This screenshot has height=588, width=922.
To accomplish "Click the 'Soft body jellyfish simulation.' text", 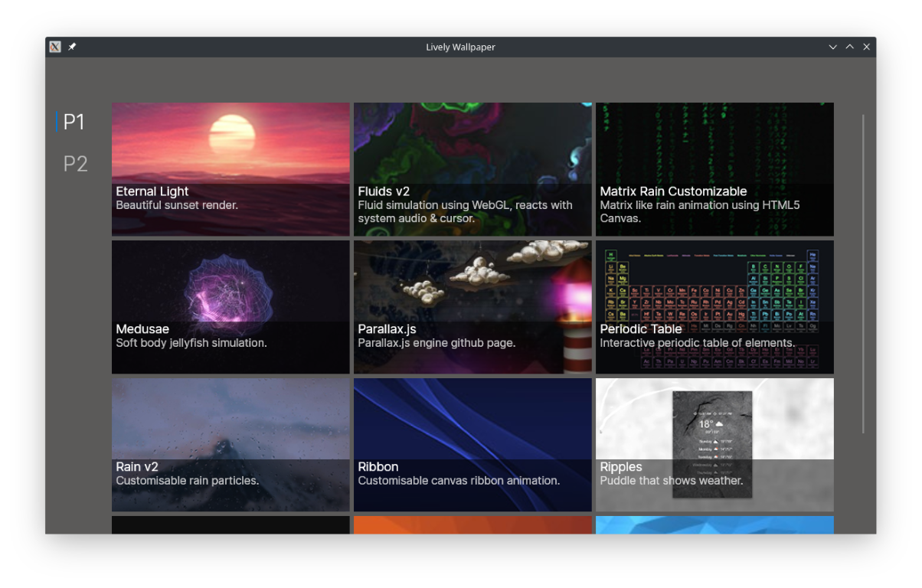I will 191,343.
